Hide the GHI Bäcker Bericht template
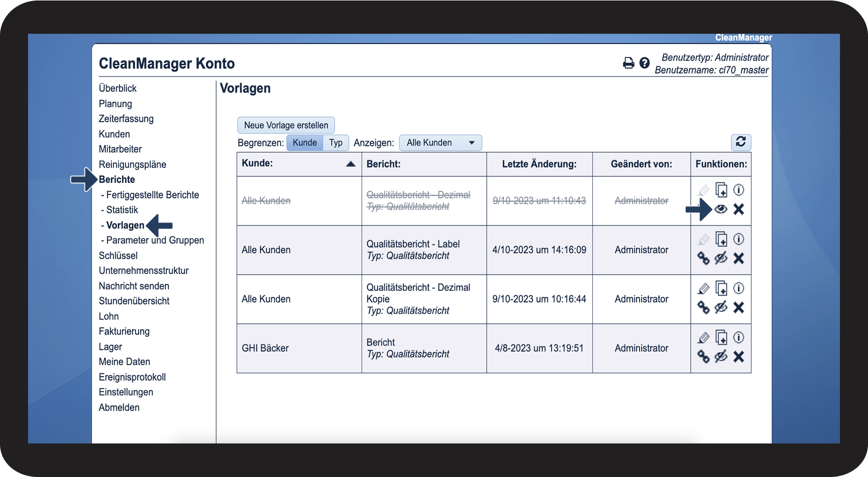Screen dimensions: 868x477 [721, 357]
